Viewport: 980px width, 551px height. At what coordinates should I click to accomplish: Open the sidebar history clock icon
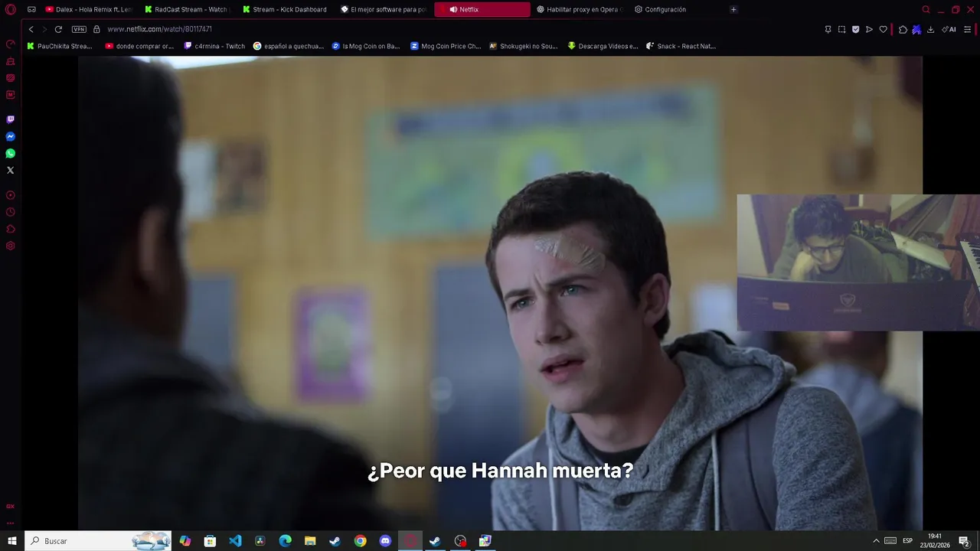click(11, 212)
